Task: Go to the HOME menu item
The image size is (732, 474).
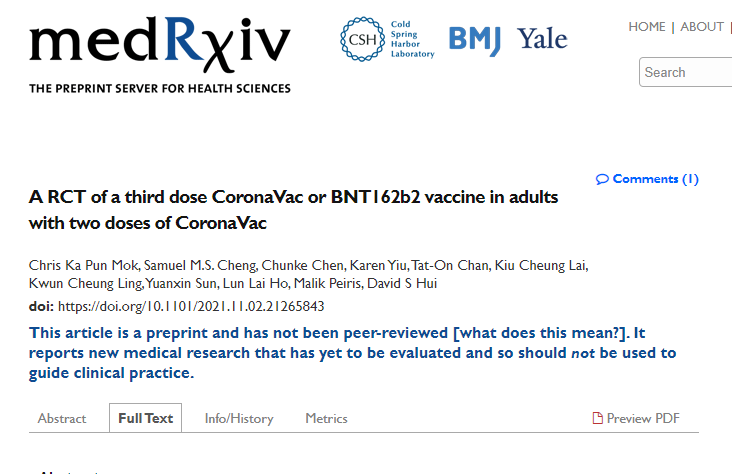Action: [x=647, y=27]
